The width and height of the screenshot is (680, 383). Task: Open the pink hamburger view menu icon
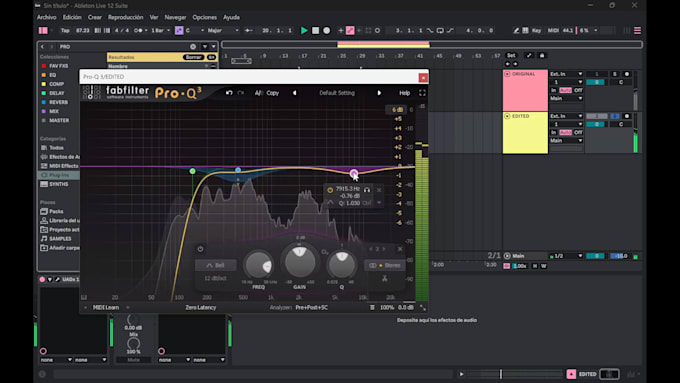(638, 30)
